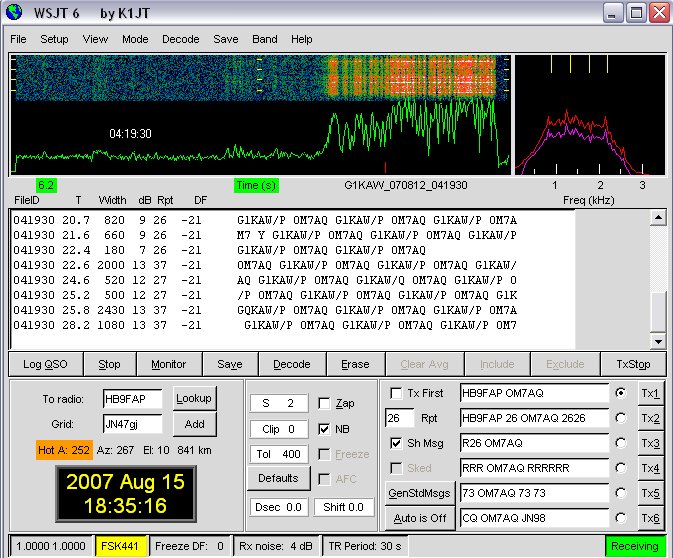Uncheck the Sh Msg checkbox
The width and height of the screenshot is (673, 558).
[396, 443]
